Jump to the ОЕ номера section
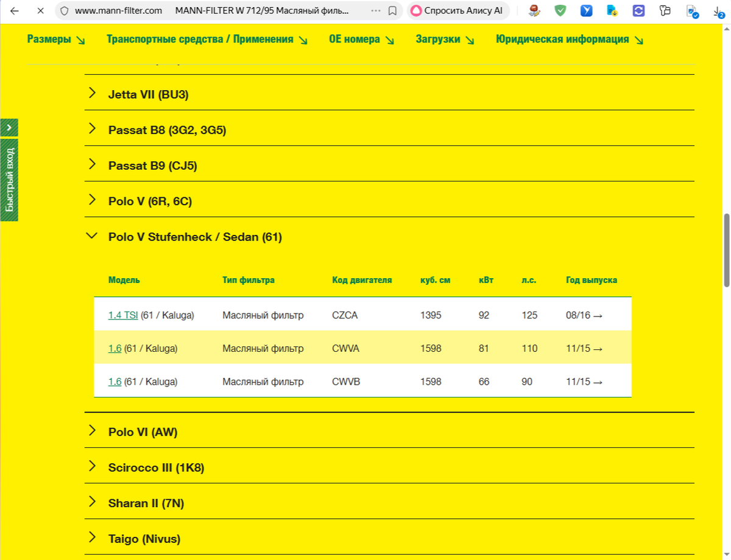The height and width of the screenshot is (560, 731). [x=362, y=40]
